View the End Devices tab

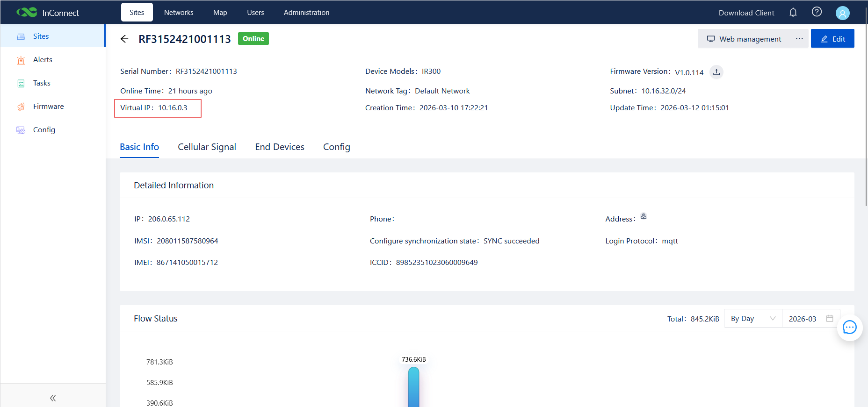point(280,147)
